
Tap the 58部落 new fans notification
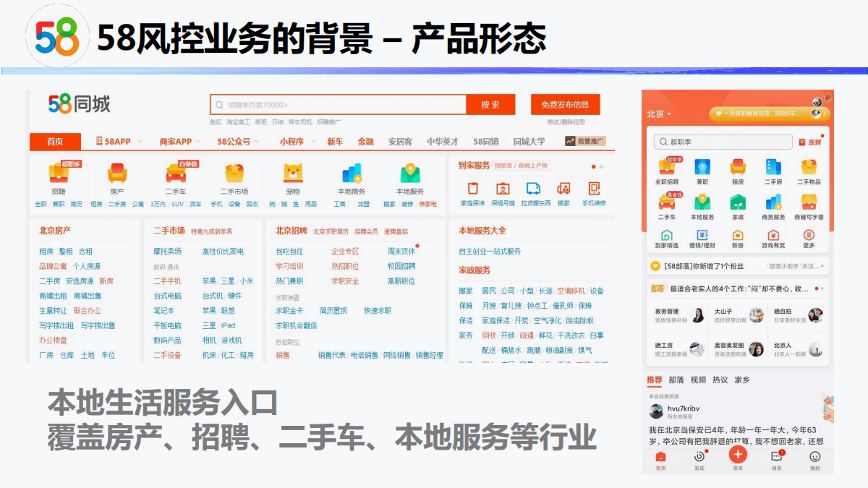pos(738,267)
